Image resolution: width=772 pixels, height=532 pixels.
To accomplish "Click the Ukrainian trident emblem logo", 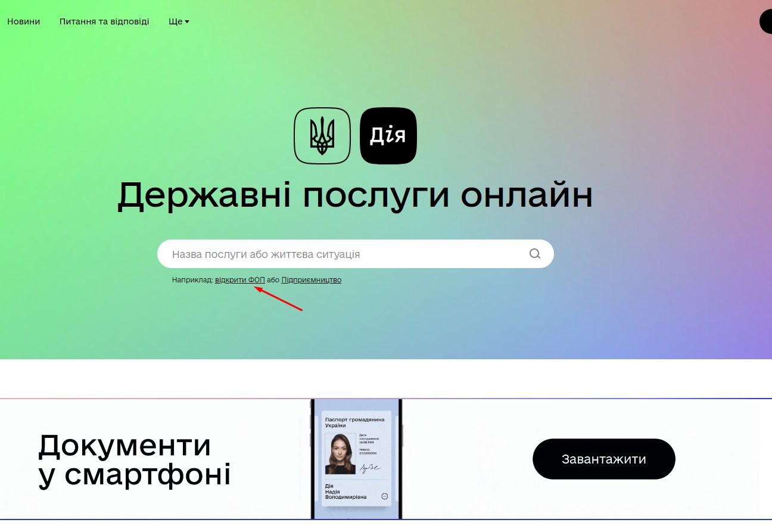I will click(322, 135).
